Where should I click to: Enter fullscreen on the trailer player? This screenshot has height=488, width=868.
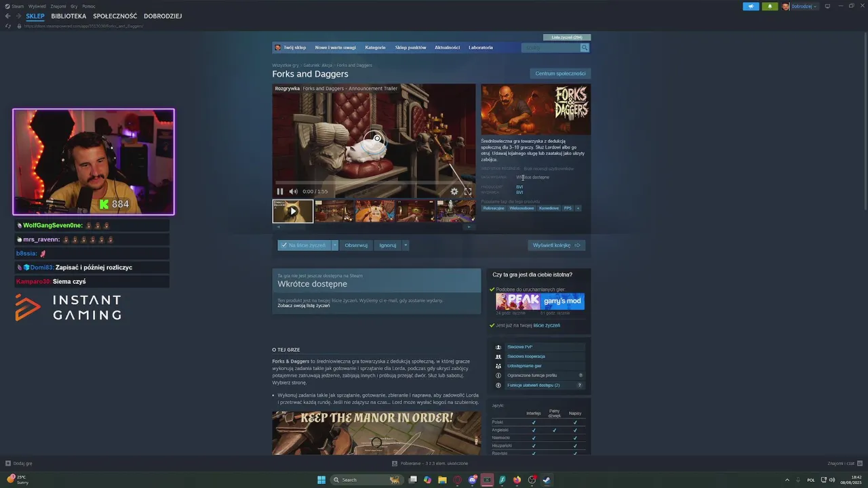click(x=467, y=191)
